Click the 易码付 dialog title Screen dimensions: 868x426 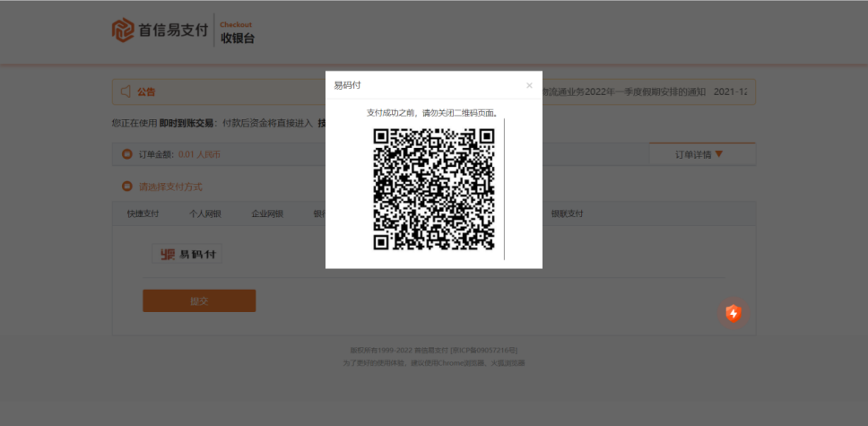coord(348,85)
